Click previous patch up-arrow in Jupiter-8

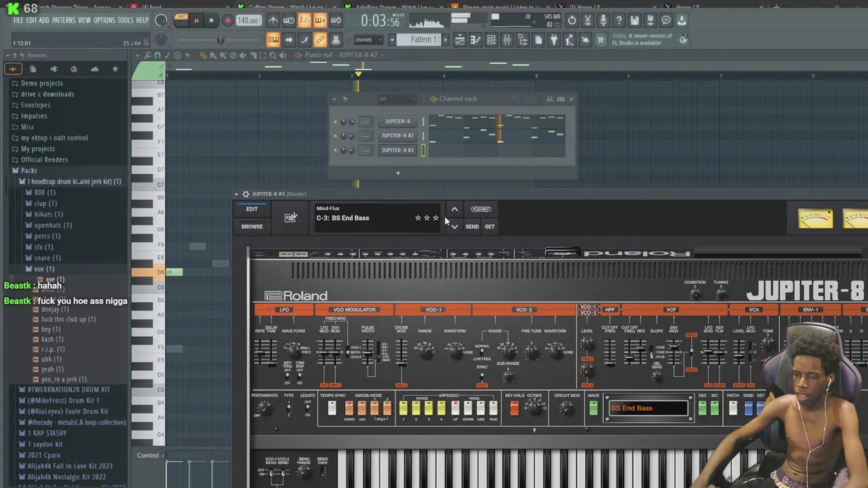pos(454,209)
